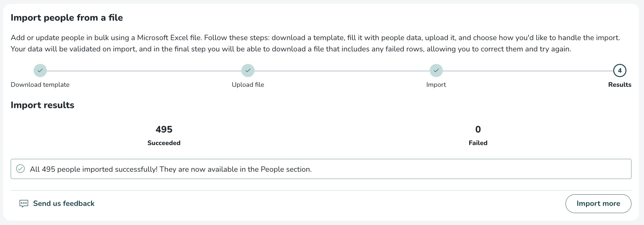Click the Upload file step checkmark circle
Screen dimensions: 644x225
248,71
